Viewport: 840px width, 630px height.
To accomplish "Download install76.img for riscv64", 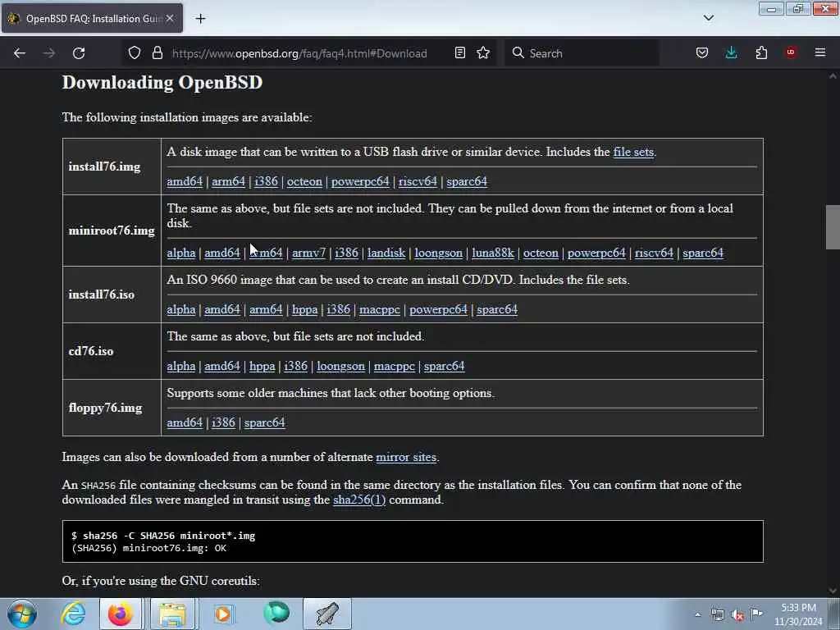I will 418,181.
